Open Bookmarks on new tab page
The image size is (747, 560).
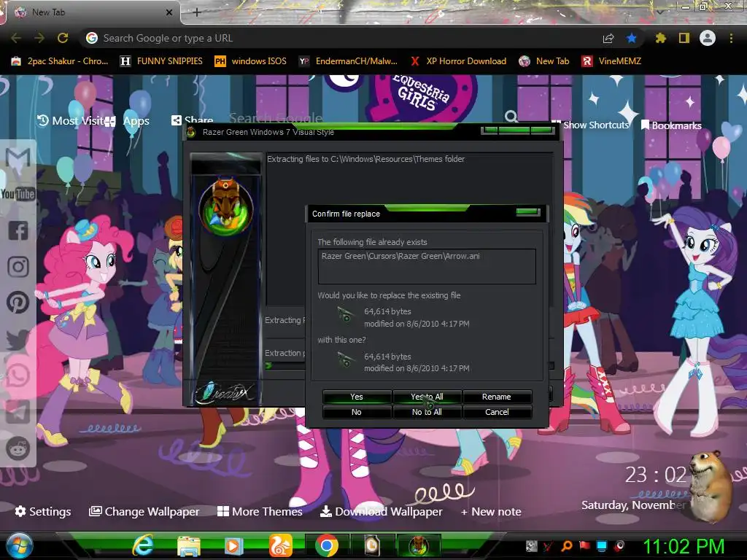click(x=671, y=125)
